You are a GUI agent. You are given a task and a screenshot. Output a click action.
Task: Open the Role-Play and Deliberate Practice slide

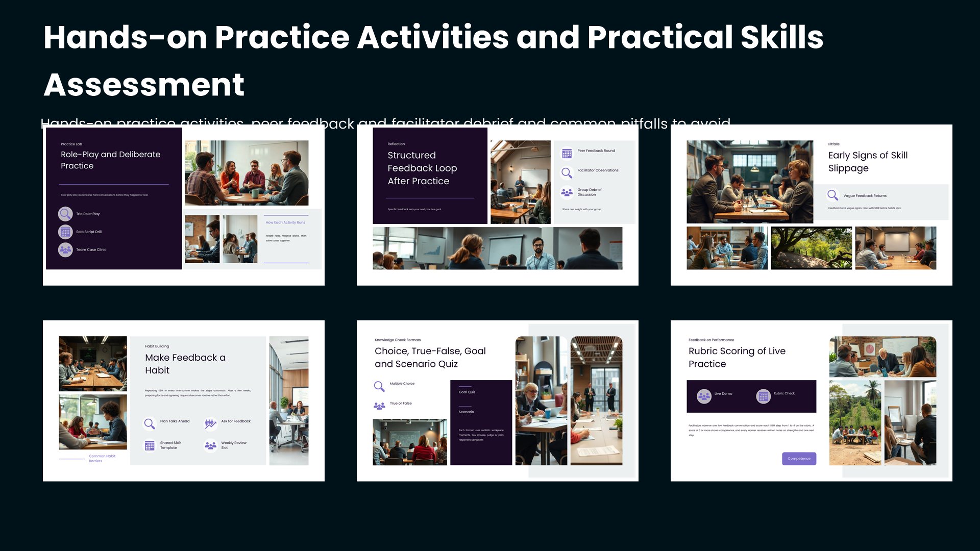(184, 205)
